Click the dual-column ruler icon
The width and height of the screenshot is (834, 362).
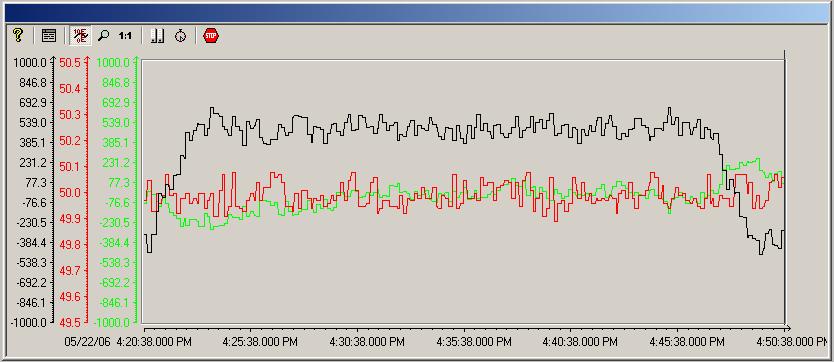point(157,36)
